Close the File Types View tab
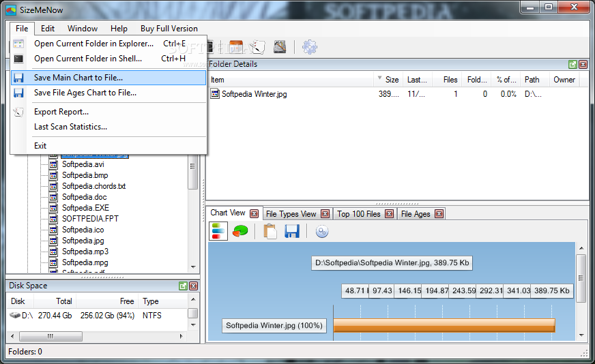Screen dimensions: 595x364 pos(325,214)
